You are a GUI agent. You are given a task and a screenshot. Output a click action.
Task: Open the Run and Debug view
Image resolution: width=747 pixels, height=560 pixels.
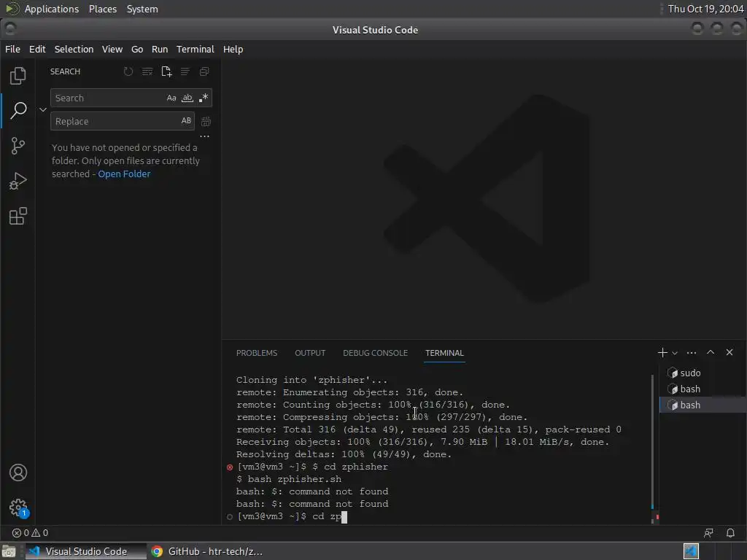tap(18, 181)
